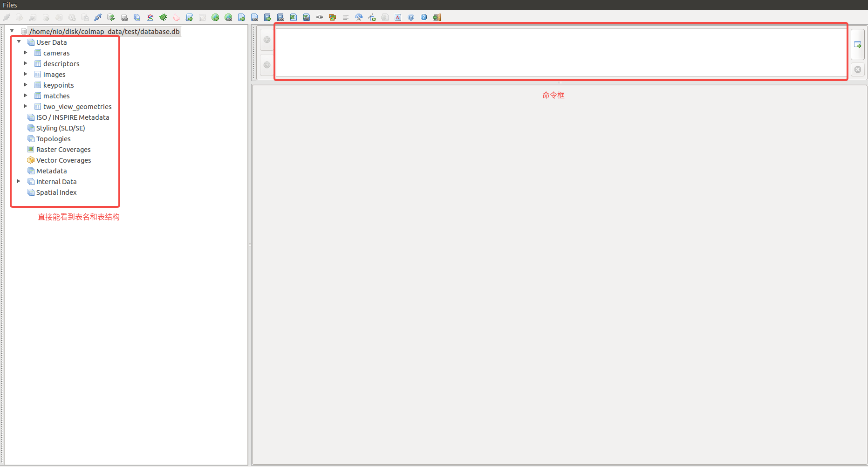Click the grey chain link Network icon
The image size is (868, 467).
pos(320,17)
